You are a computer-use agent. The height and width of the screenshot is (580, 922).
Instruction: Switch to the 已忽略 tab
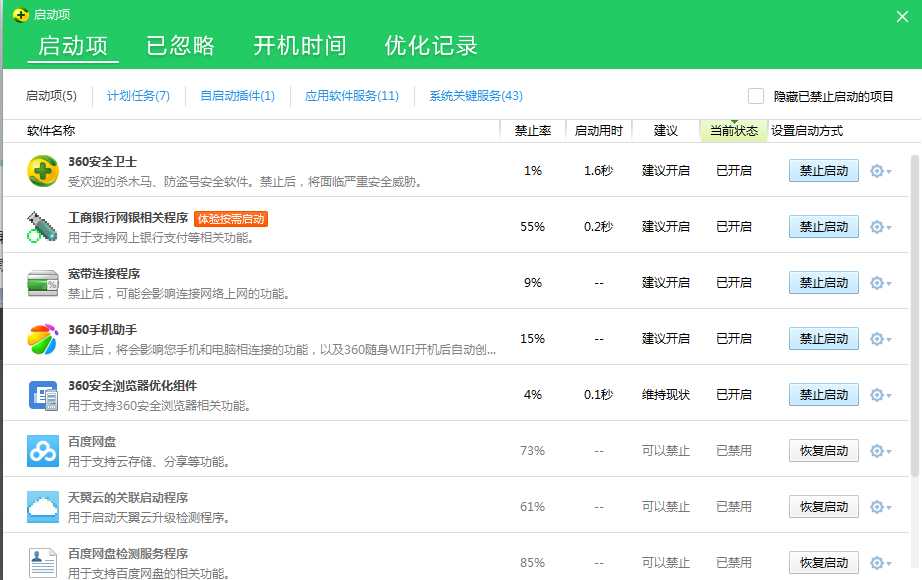180,45
